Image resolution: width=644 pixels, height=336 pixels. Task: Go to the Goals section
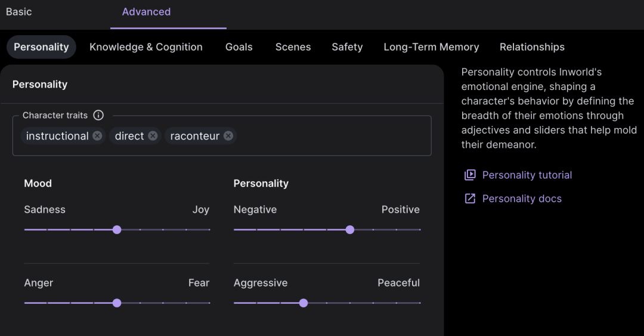pyautogui.click(x=239, y=47)
